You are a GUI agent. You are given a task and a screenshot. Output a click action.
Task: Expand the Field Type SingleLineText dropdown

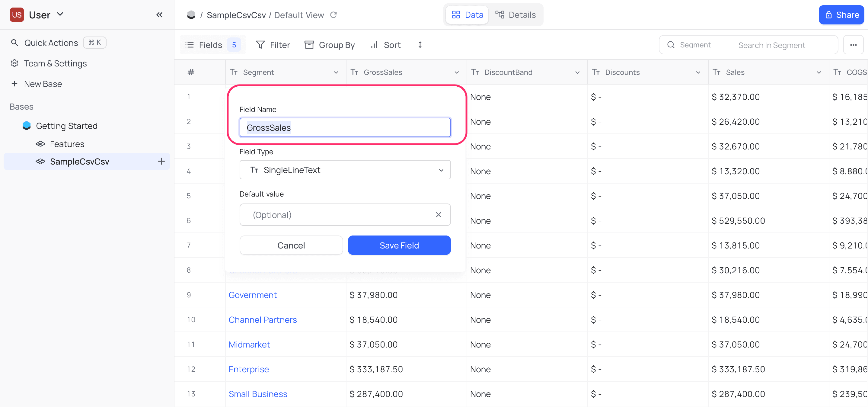[x=345, y=170]
